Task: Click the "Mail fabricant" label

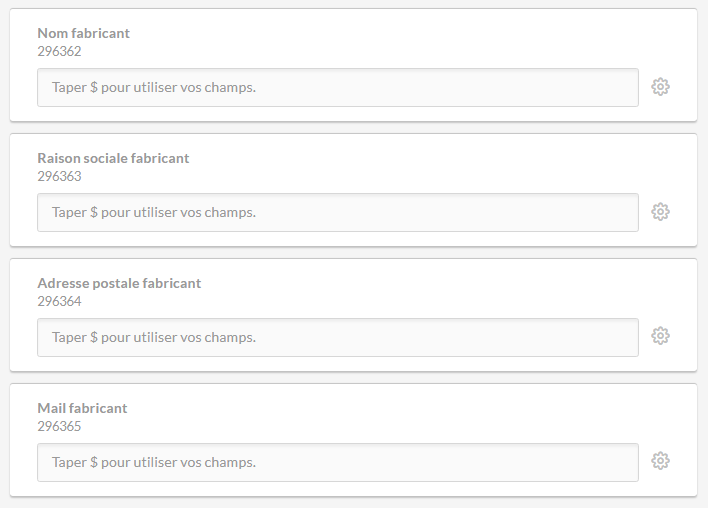Action: [82, 408]
